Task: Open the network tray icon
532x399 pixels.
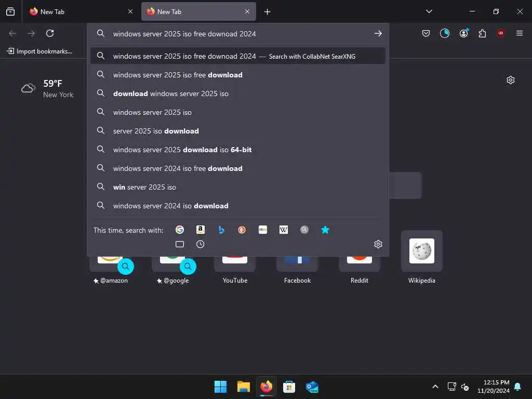Action: [x=451, y=387]
